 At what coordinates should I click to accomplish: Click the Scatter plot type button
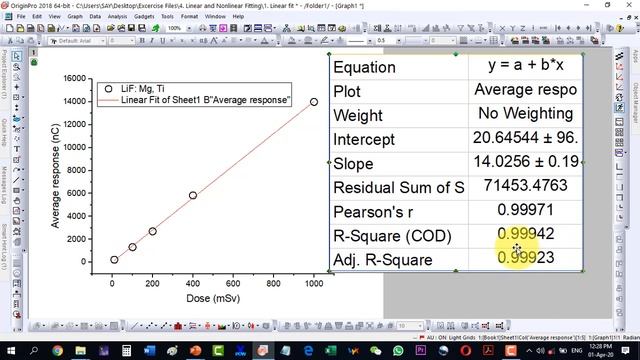(150, 326)
